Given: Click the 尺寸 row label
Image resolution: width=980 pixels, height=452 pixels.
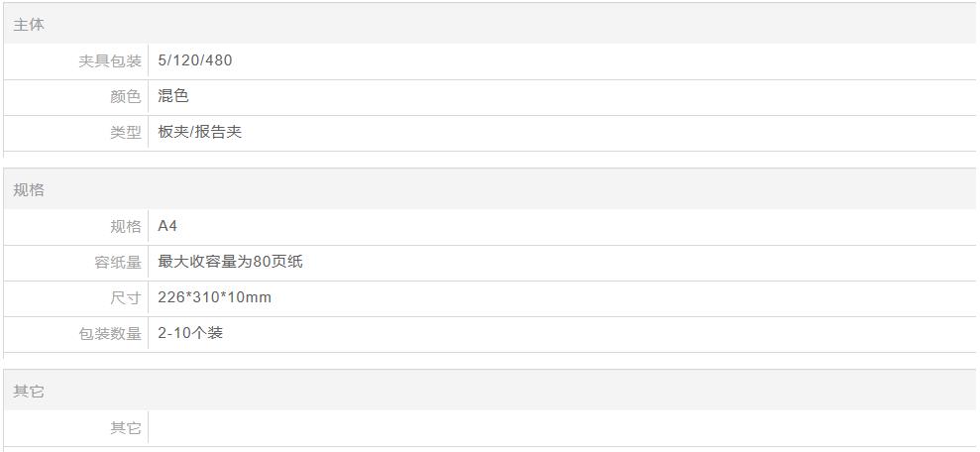Looking at the screenshot, I should pos(126,298).
